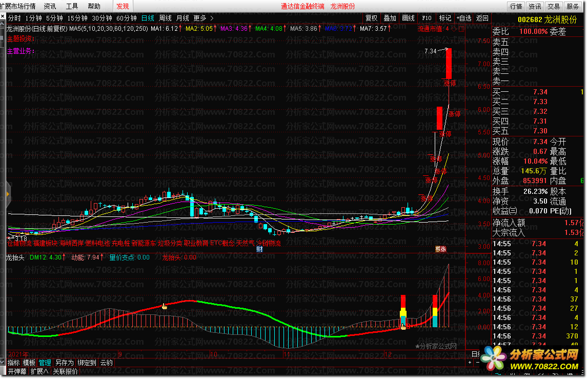The height and width of the screenshot is (379, 588).
Task: Toggle the 开弹幕 button
Action: [x=17, y=371]
